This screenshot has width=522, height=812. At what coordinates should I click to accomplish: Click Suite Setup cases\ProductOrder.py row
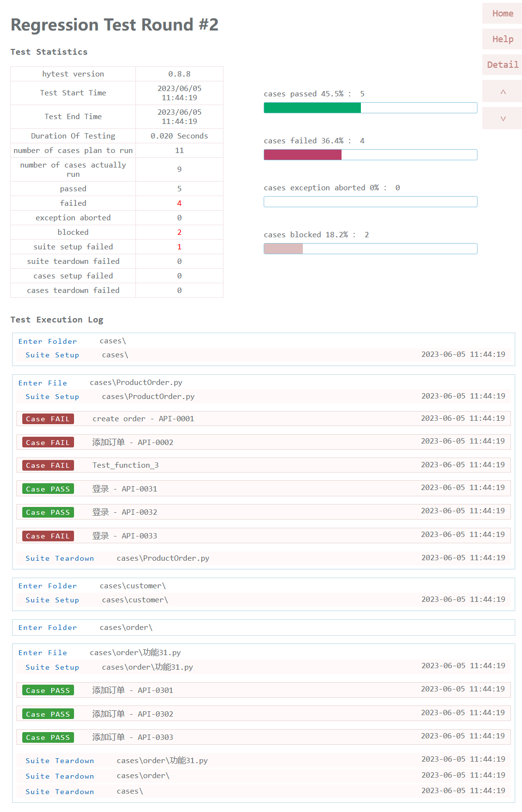pyautogui.click(x=264, y=397)
